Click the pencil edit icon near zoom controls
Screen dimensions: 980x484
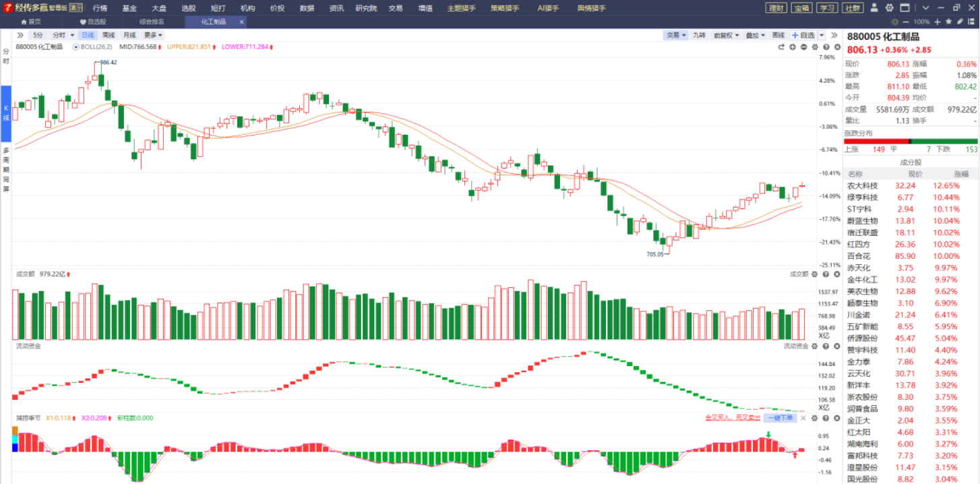(960, 22)
